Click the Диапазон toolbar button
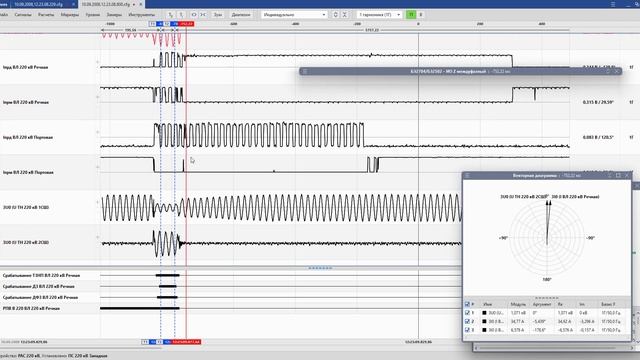 tap(241, 15)
